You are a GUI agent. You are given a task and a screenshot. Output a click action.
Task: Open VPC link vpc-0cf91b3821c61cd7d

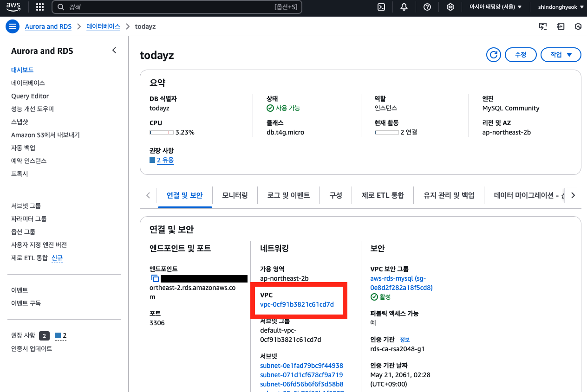pos(297,304)
